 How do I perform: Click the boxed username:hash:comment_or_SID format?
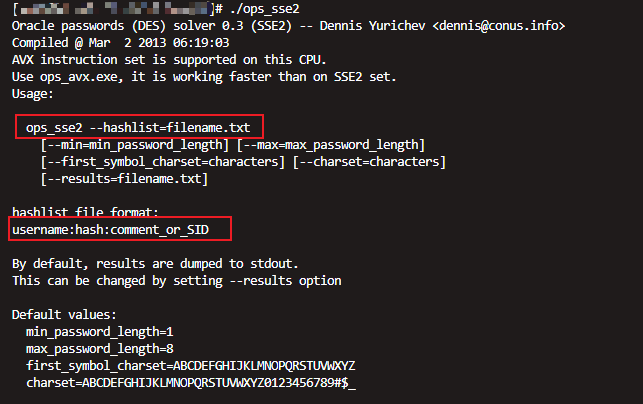pyautogui.click(x=120, y=230)
